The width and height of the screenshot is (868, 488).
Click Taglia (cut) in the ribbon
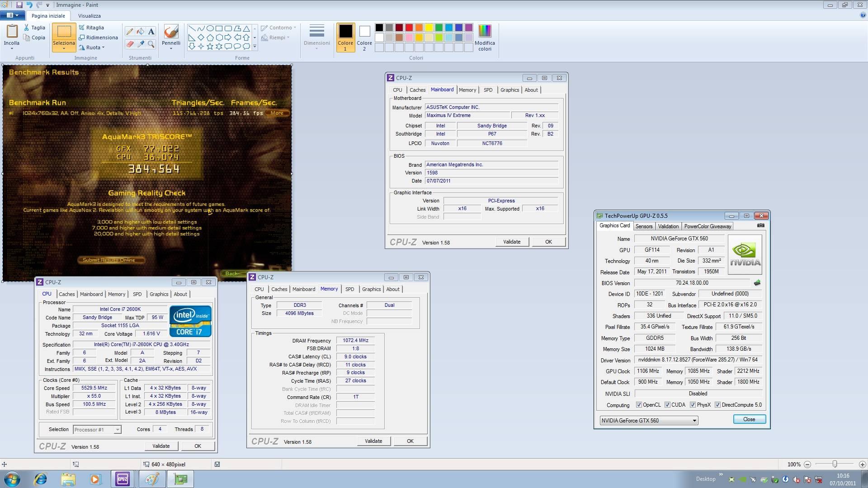[x=35, y=28]
